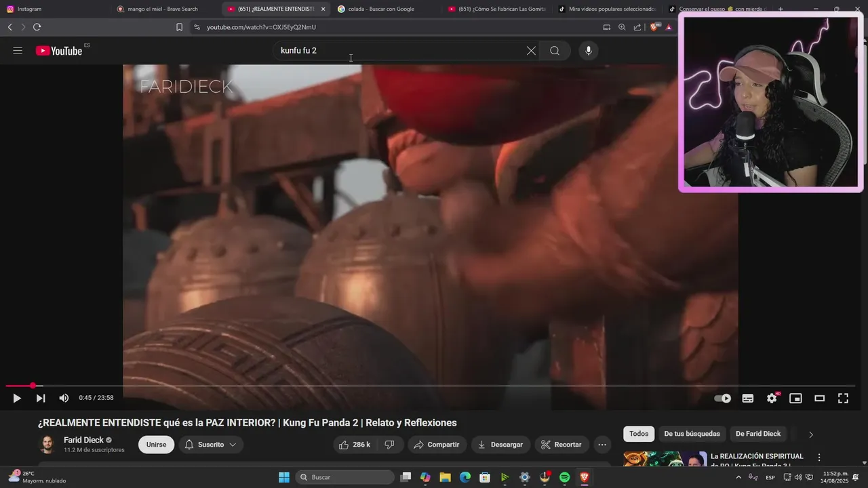Click the taskbar Buscar search box

[x=344, y=477]
